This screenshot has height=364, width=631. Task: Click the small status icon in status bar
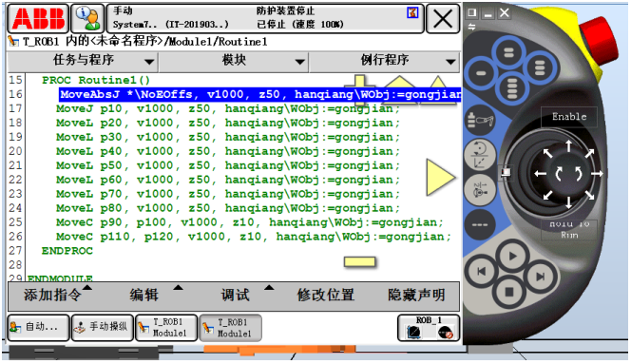click(412, 12)
